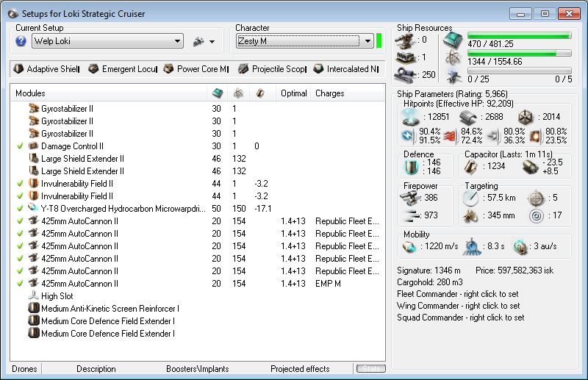This screenshot has width=588, height=380.
Task: Open the Drones tab
Action: [24, 369]
